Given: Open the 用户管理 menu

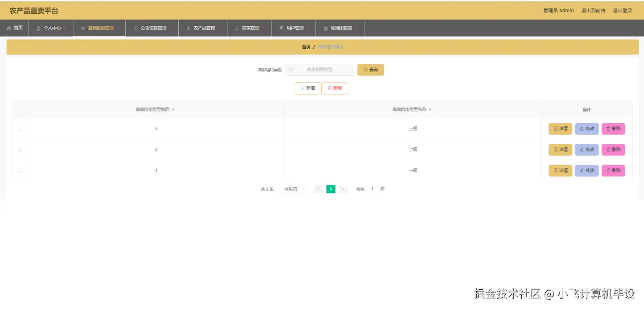Looking at the screenshot, I should [x=294, y=28].
